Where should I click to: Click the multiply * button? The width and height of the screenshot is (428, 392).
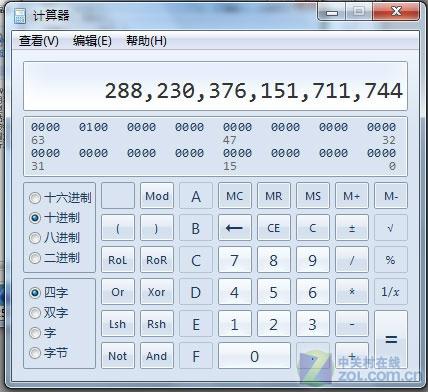click(x=352, y=292)
